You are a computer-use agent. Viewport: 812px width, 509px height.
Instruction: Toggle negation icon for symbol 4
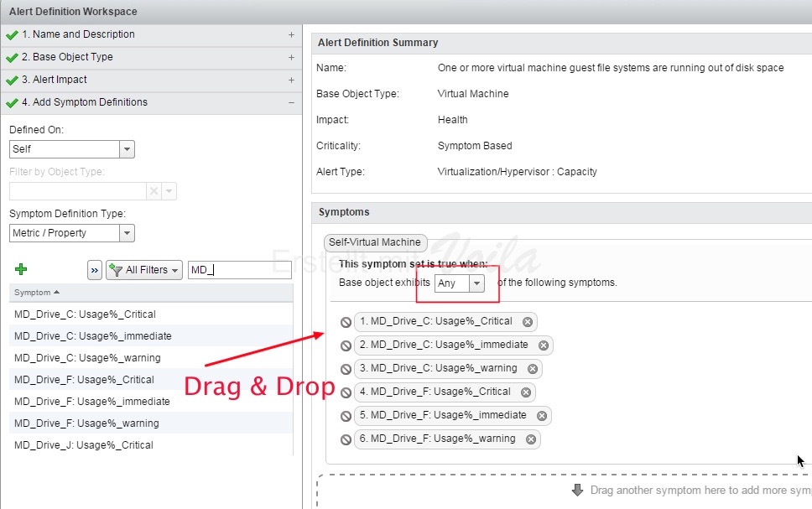pyautogui.click(x=346, y=392)
